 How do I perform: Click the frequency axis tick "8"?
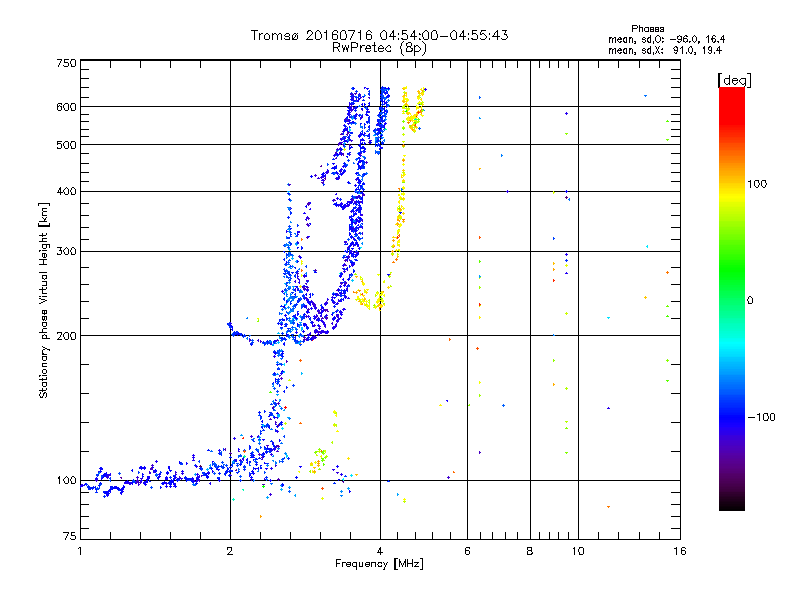click(x=530, y=551)
